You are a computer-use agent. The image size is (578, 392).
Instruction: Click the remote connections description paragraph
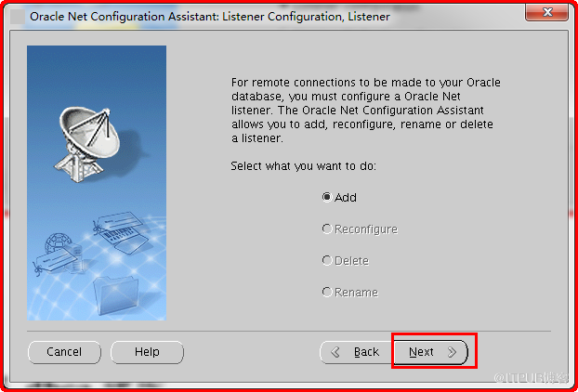pos(366,111)
